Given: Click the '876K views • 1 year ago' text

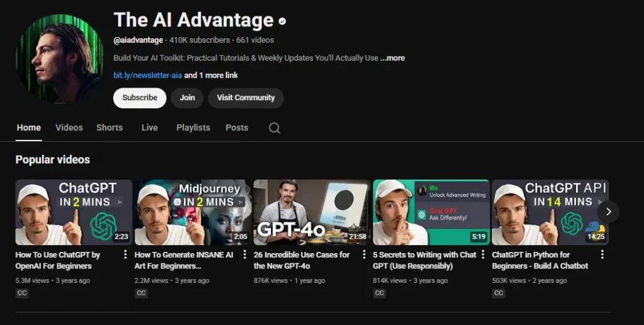Looking at the screenshot, I should (289, 280).
